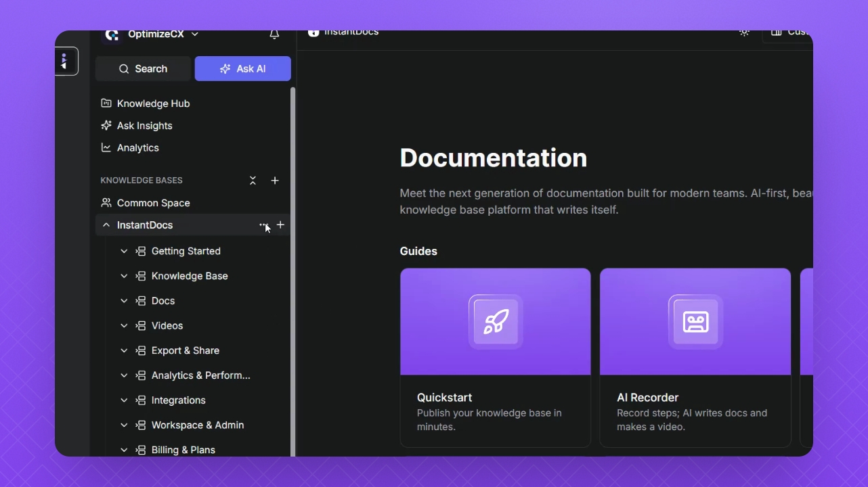
Task: Expand the Getting Started section chevron
Action: tap(124, 251)
